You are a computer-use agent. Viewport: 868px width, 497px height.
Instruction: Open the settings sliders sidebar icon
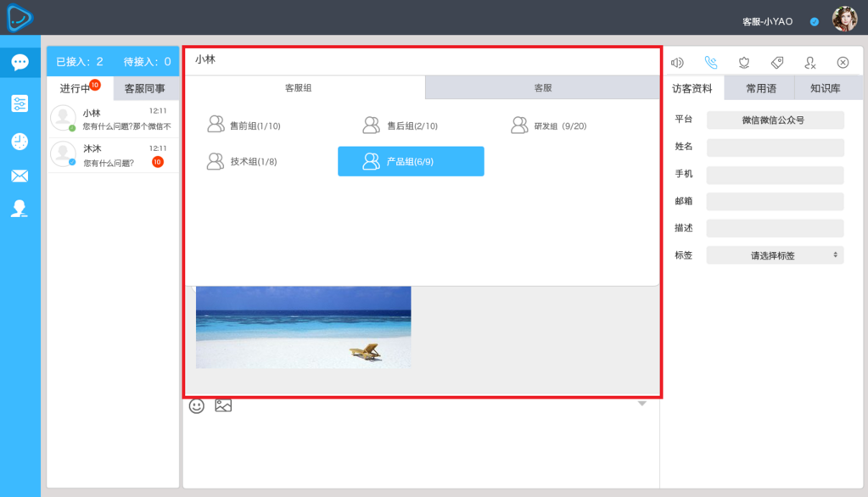click(20, 103)
